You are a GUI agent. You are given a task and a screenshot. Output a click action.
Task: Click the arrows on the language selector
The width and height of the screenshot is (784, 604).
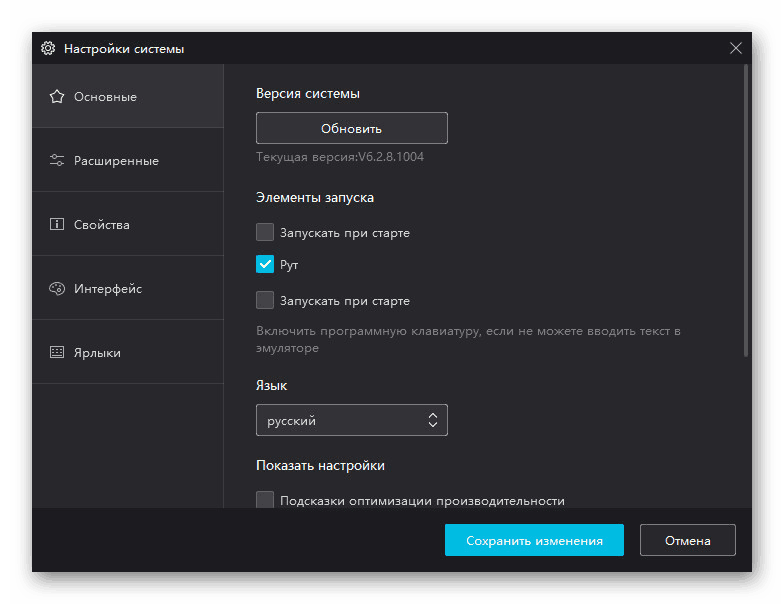pos(433,421)
